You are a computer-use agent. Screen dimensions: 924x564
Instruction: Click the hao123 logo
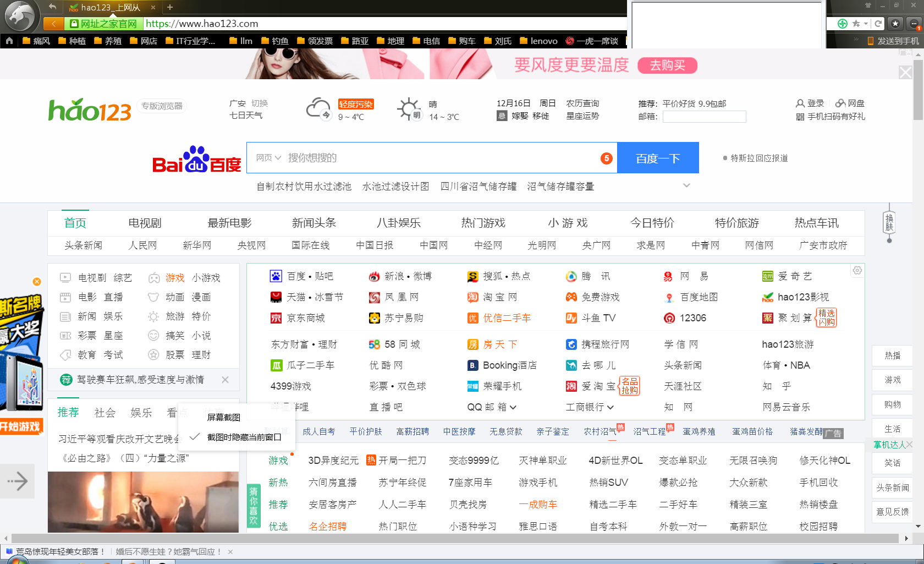point(90,109)
